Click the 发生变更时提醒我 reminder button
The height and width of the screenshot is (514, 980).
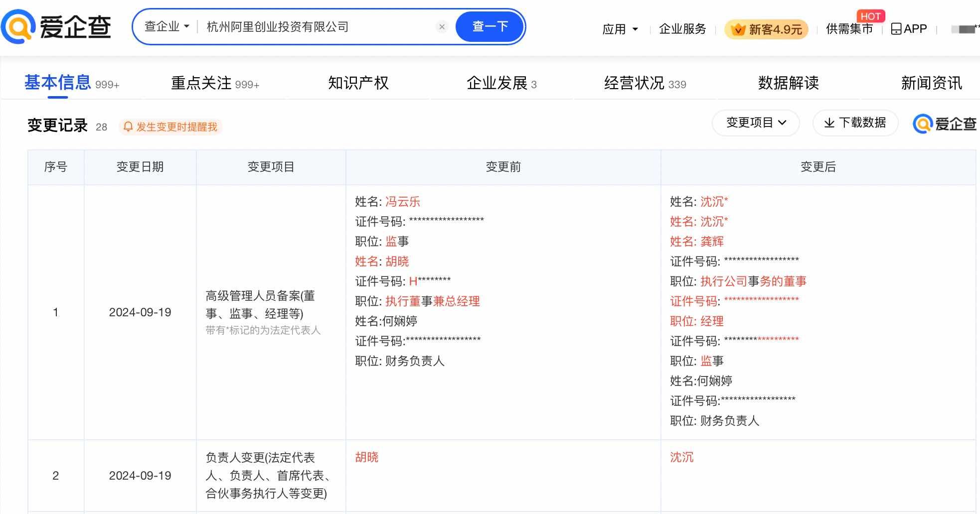point(170,127)
